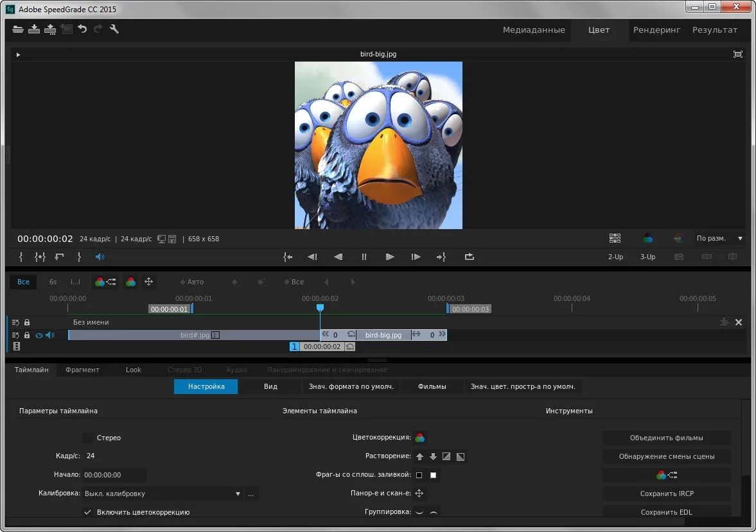Click the blue playhead marker on timeline
756x532 pixels.
[320, 307]
